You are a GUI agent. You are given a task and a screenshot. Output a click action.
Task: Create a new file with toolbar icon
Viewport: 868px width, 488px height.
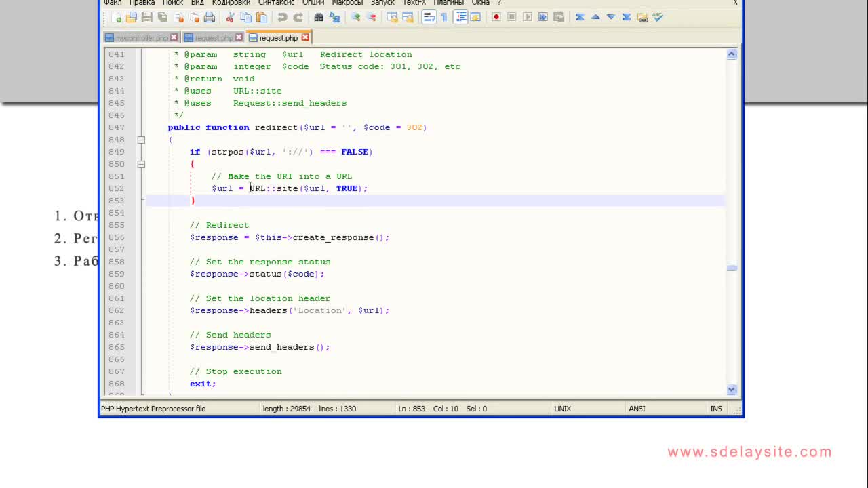[115, 17]
